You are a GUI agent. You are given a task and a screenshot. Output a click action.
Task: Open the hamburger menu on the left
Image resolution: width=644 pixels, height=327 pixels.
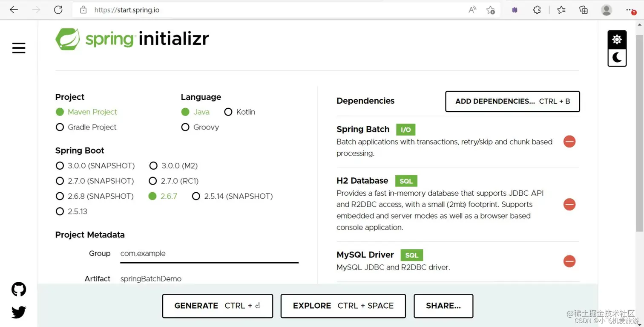click(x=19, y=48)
